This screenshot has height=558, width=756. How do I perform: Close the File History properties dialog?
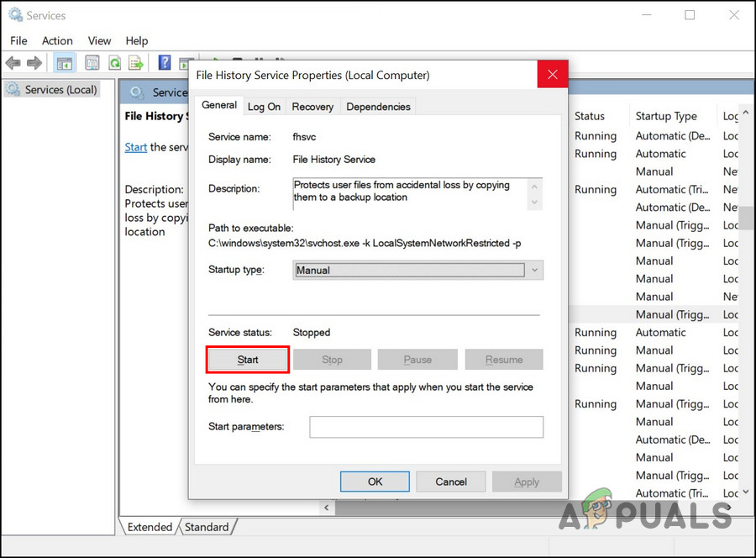(553, 74)
